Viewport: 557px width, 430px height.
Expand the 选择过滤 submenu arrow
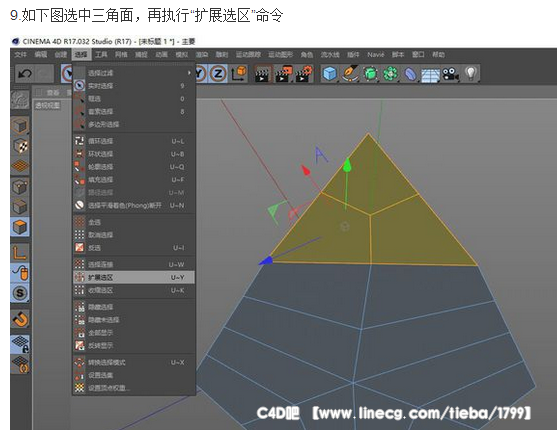(189, 72)
